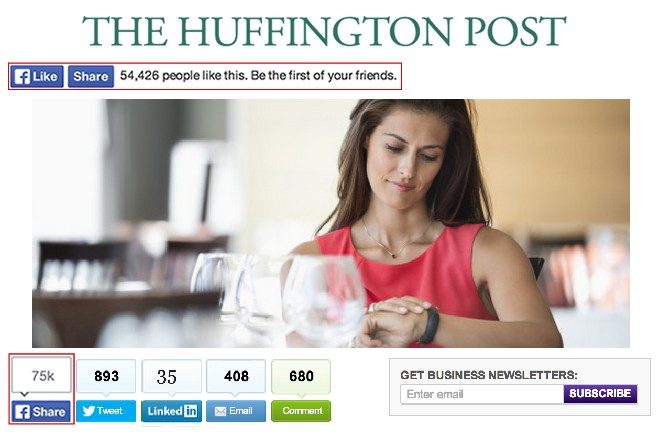Click the 54,426 people like this text
Screen dimensions: 660x440
(x=182, y=76)
